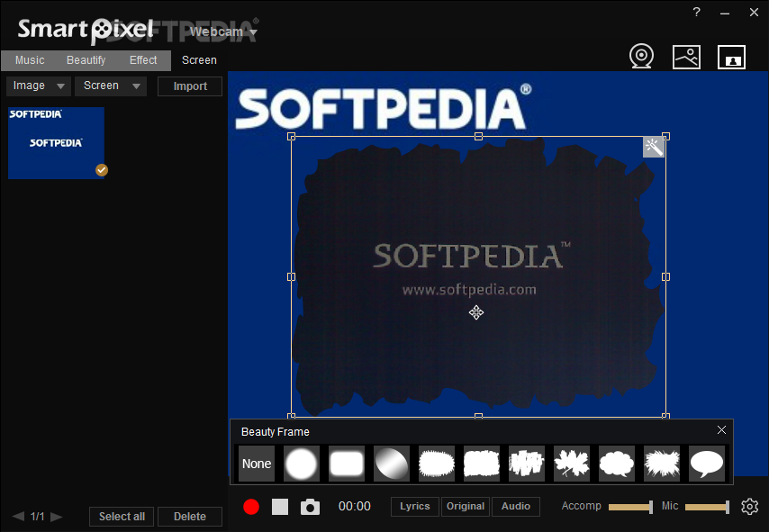
Task: Select the None beauty frame
Action: [x=257, y=464]
